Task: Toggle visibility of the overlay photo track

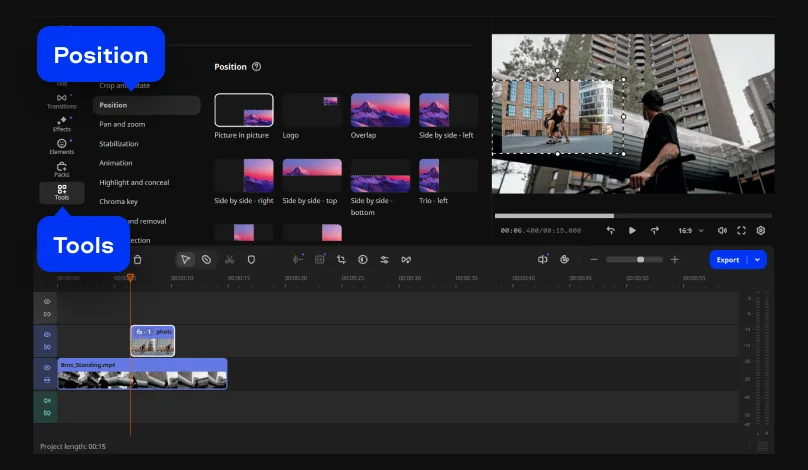Action: click(x=46, y=334)
